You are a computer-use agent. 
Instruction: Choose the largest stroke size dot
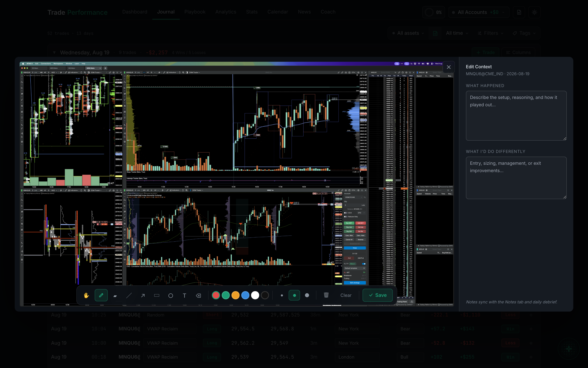pos(307,295)
